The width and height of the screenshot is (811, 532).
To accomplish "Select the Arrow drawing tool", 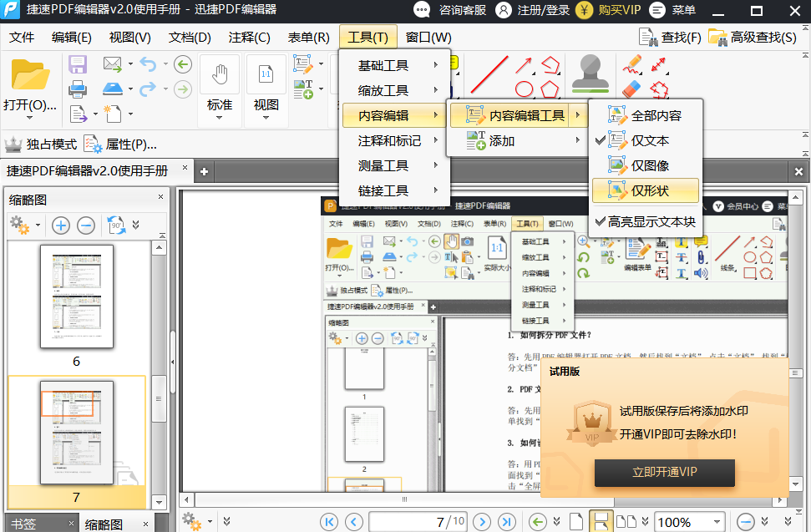I will click(x=524, y=65).
